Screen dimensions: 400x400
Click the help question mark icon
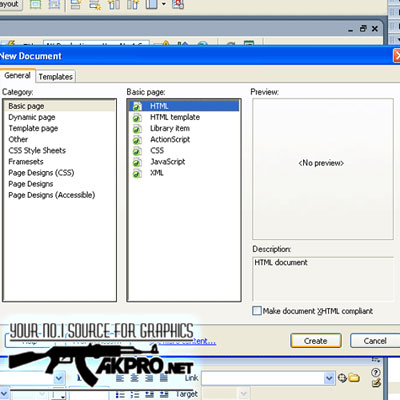pyautogui.click(x=376, y=372)
